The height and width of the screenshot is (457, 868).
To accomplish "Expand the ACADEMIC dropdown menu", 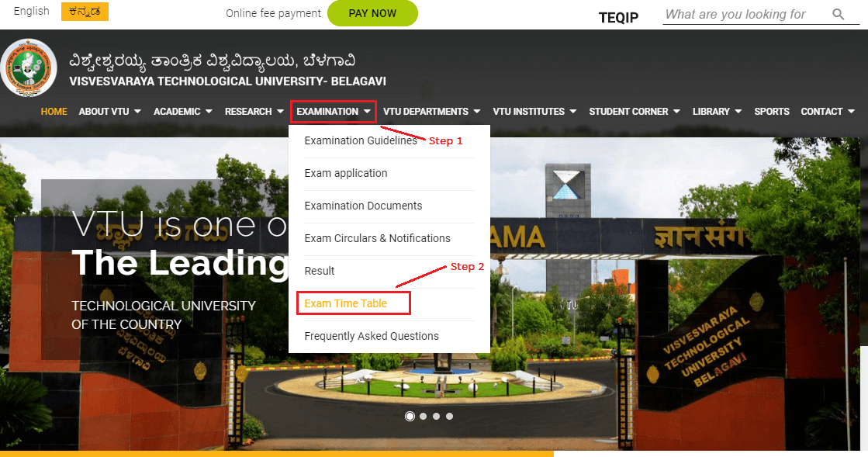I will coord(183,112).
